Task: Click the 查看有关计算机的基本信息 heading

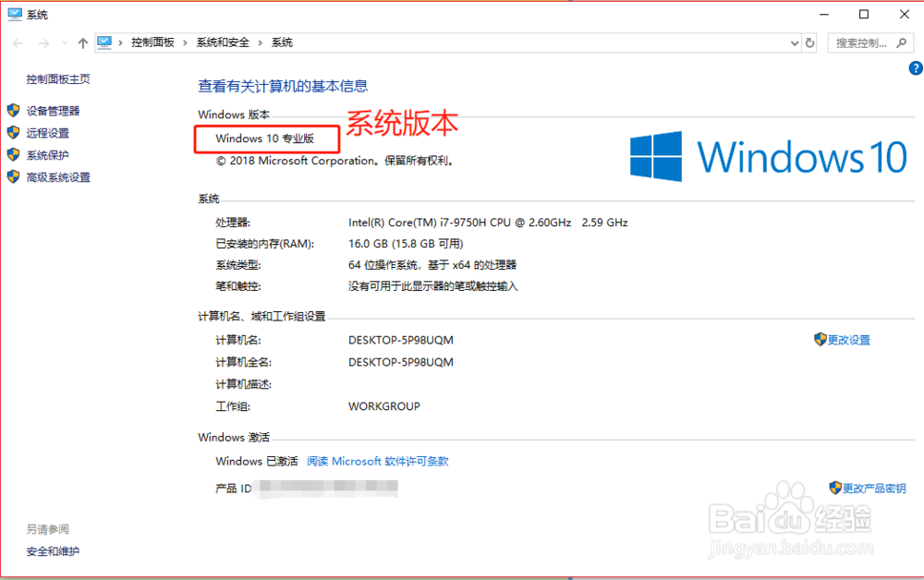Action: pyautogui.click(x=283, y=86)
